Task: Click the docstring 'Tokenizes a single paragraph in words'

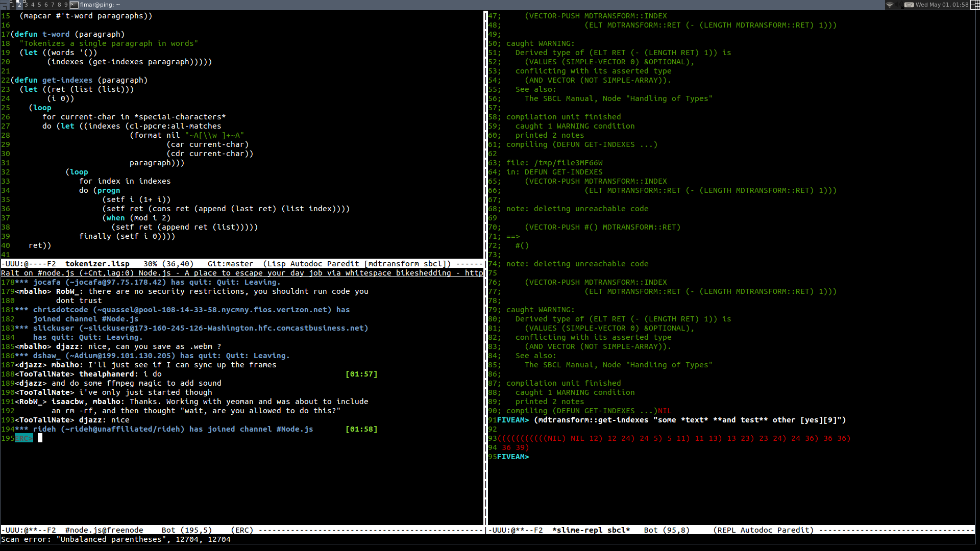Action: coord(109,43)
